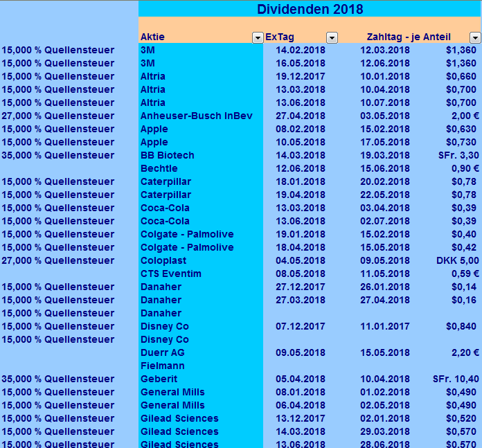Click the CTS Eventim cell

[201, 274]
